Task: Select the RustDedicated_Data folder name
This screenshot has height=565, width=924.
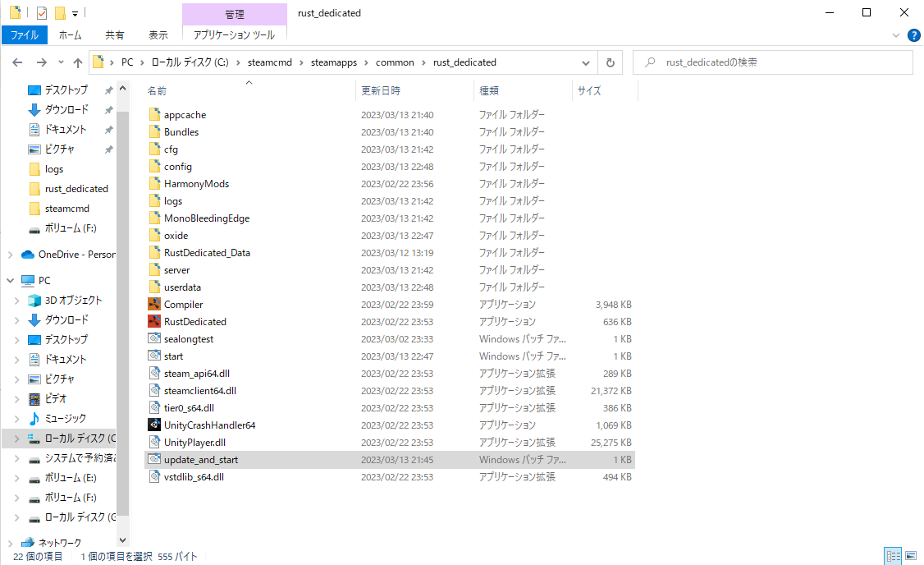Action: click(x=207, y=252)
